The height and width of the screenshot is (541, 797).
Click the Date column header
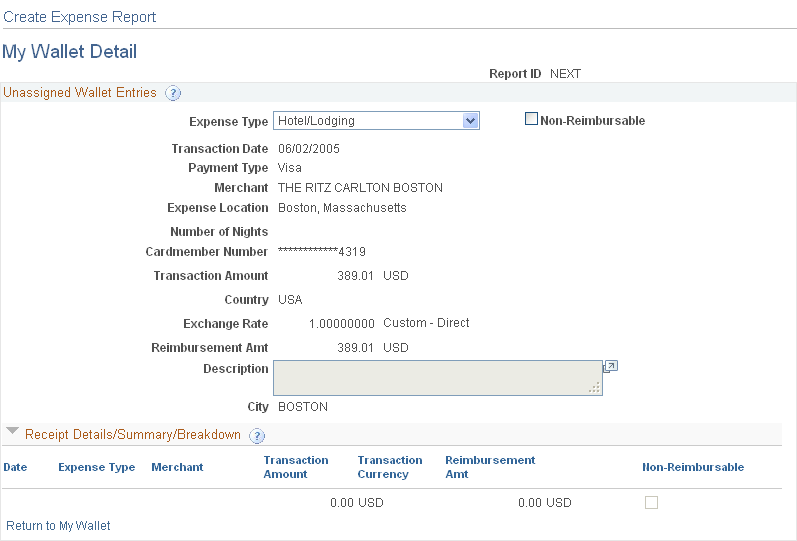(15, 467)
